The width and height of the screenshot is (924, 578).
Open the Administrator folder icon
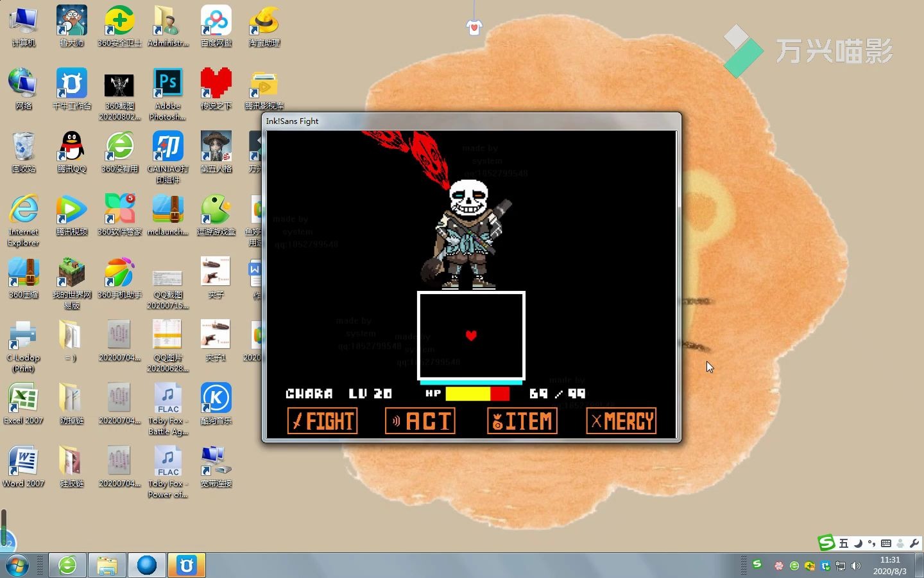pos(168,27)
